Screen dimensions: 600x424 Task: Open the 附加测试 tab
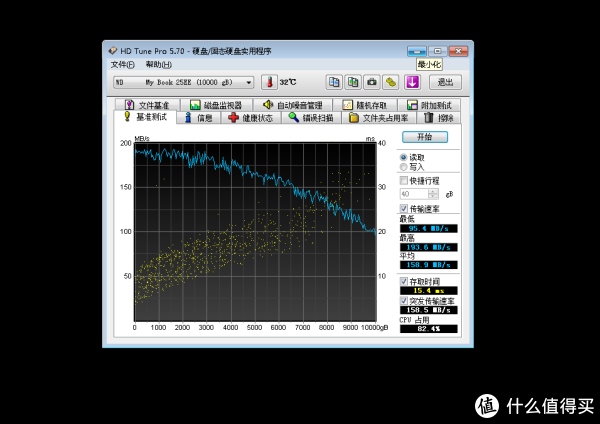(429, 105)
